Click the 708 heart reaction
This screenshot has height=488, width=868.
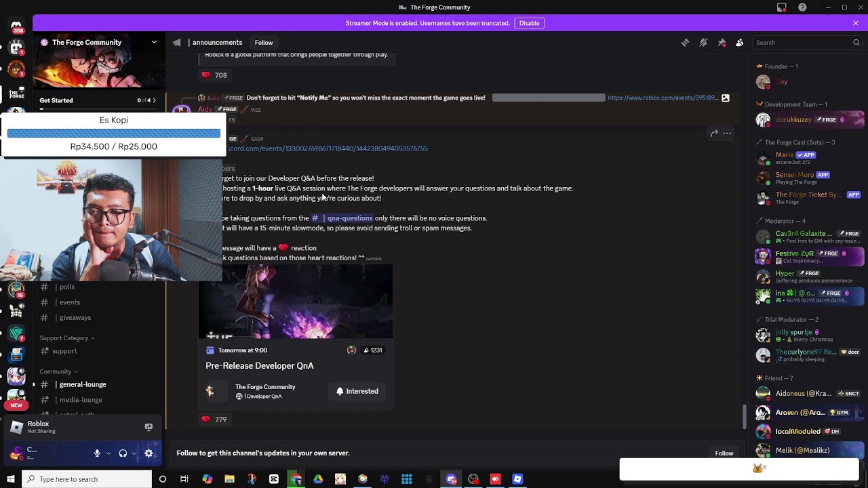click(x=214, y=75)
